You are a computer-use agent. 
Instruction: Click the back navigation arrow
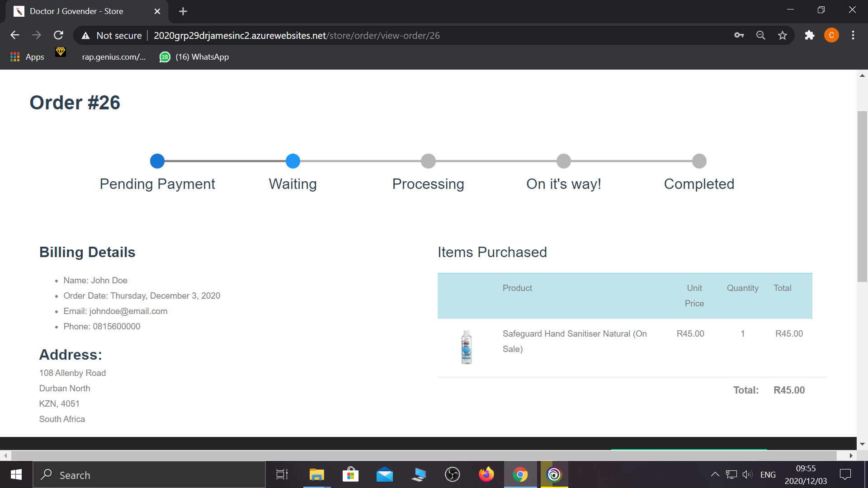[15, 35]
